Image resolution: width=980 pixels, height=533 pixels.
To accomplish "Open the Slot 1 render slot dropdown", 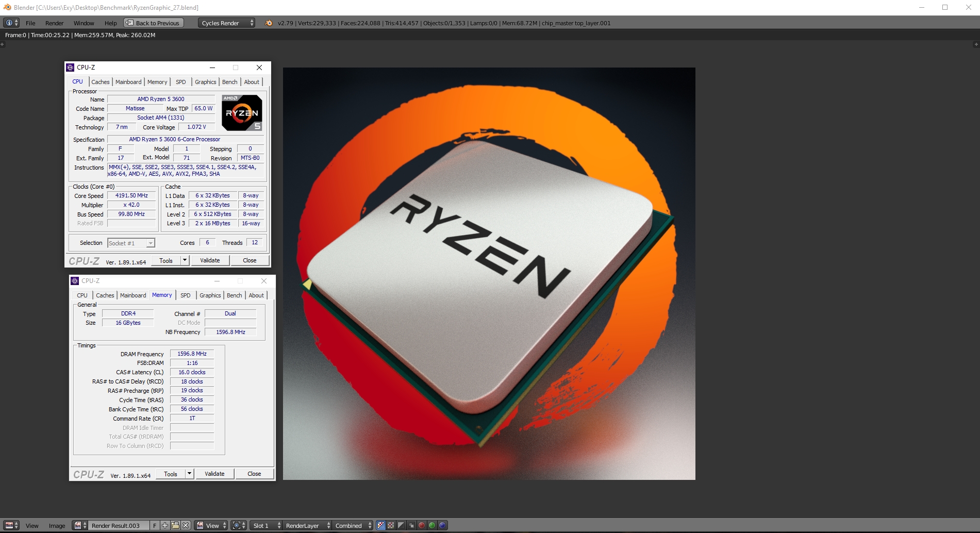I will (266, 525).
